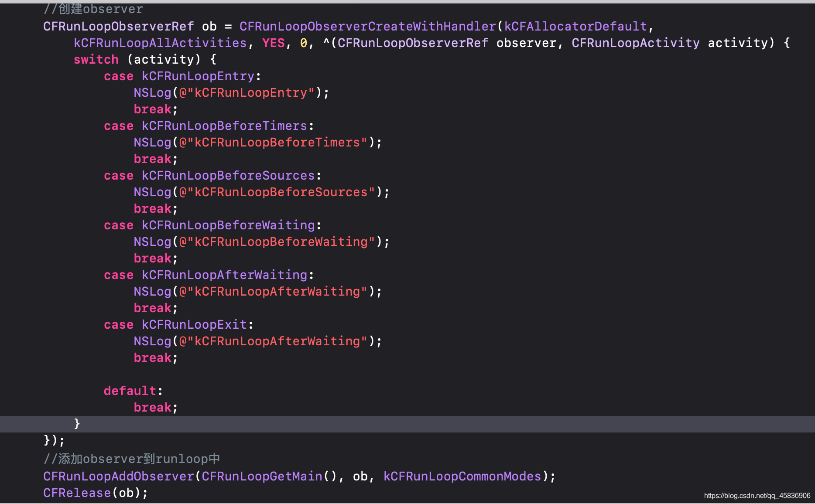Click case kCFRunLoopEntry label
Image resolution: width=815 pixels, height=504 pixels.
click(x=182, y=76)
